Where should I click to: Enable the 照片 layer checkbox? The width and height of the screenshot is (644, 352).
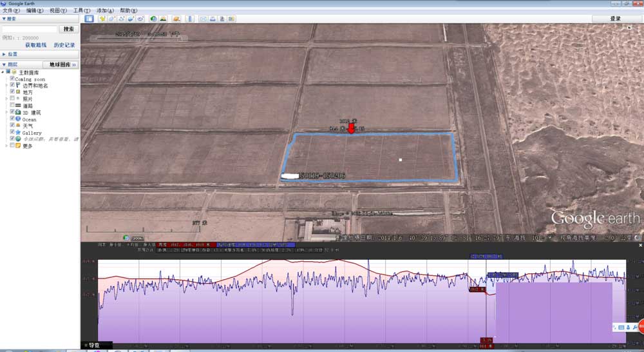tap(12, 98)
